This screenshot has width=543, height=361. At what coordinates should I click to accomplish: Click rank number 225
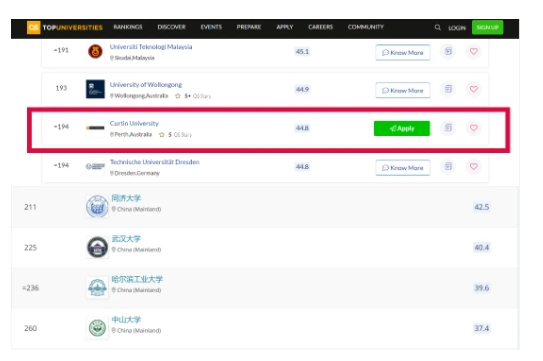30,248
